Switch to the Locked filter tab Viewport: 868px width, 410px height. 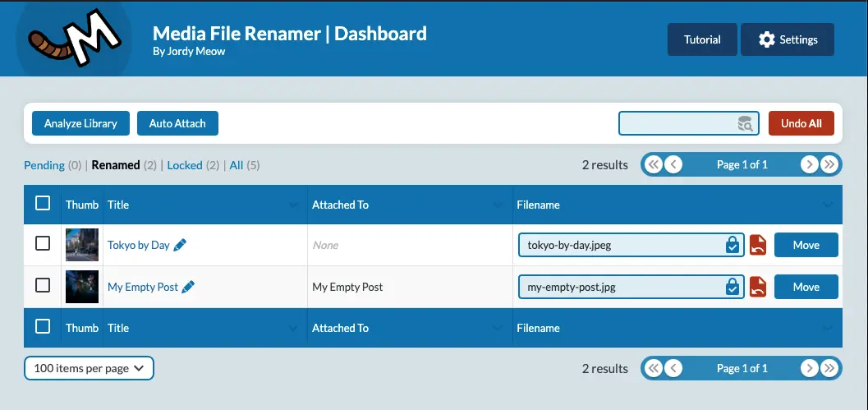click(185, 165)
